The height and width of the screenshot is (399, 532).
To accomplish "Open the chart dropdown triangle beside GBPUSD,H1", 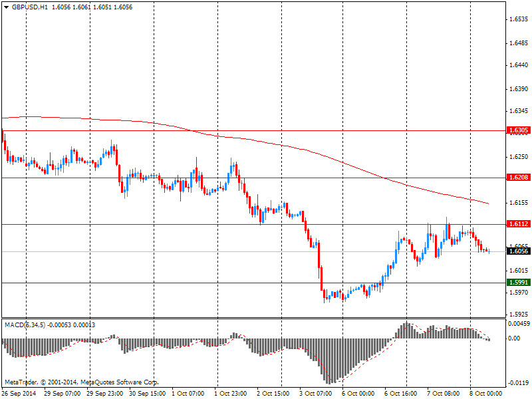I will (6, 7).
